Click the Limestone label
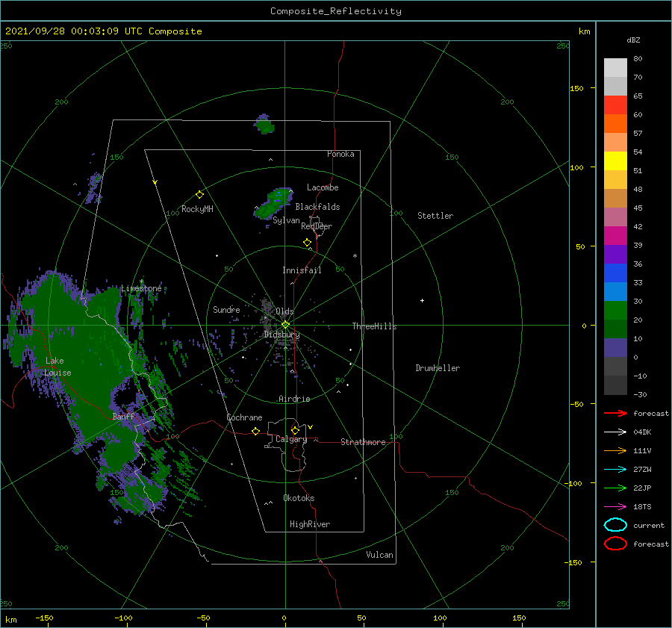The image size is (672, 628). tap(141, 288)
